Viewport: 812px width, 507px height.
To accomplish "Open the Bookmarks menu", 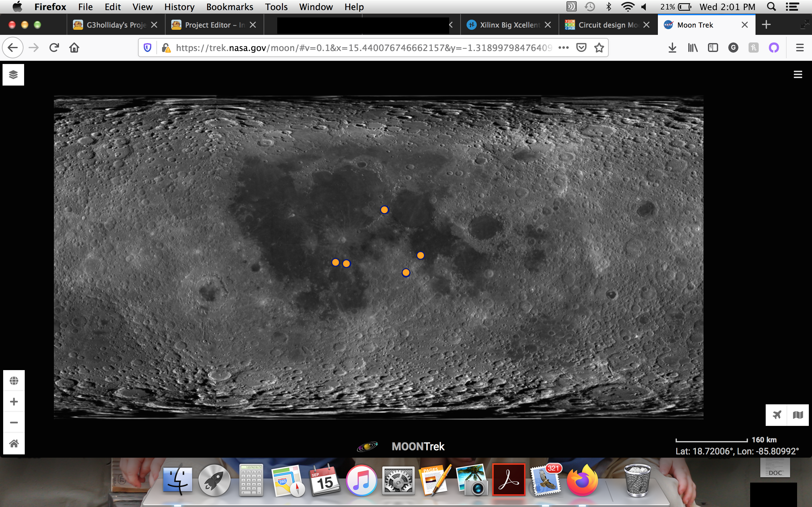I will [230, 7].
